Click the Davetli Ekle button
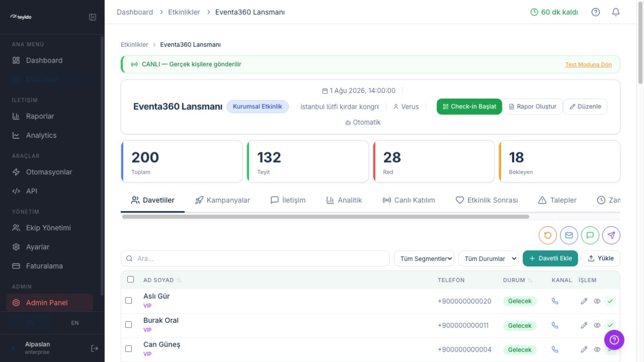Image resolution: width=644 pixels, height=362 pixels. pyautogui.click(x=550, y=258)
